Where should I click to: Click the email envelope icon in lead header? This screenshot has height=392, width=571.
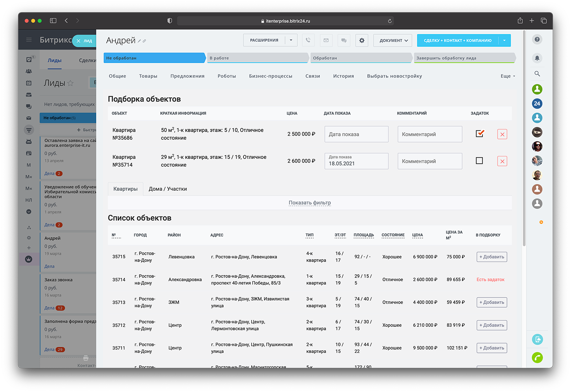click(326, 40)
